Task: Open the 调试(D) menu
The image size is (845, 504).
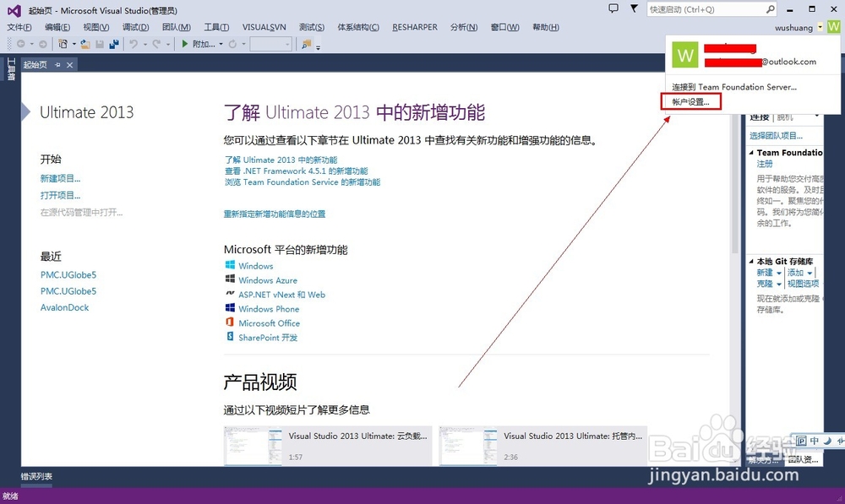Action: click(x=135, y=27)
